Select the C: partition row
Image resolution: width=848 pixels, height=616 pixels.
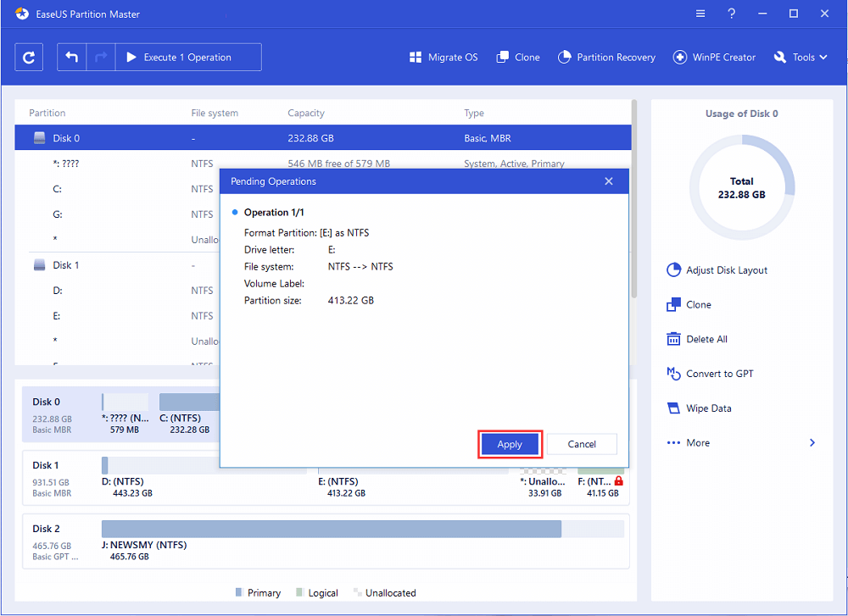tap(117, 189)
